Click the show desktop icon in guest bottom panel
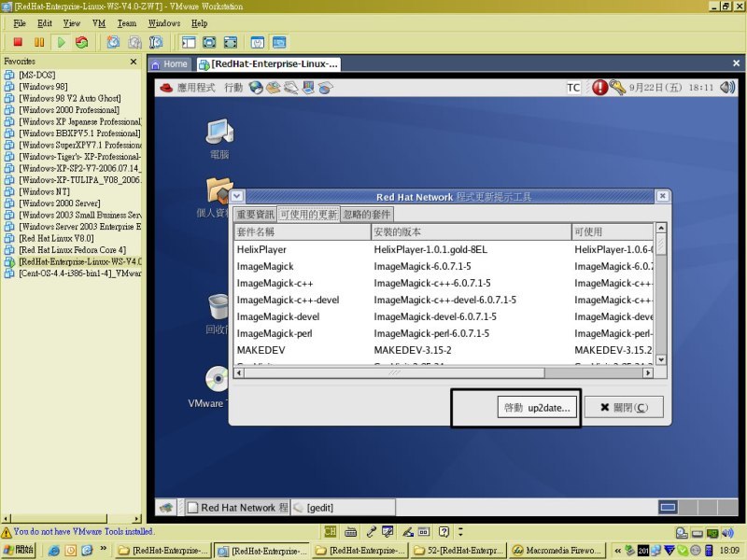 click(x=166, y=508)
